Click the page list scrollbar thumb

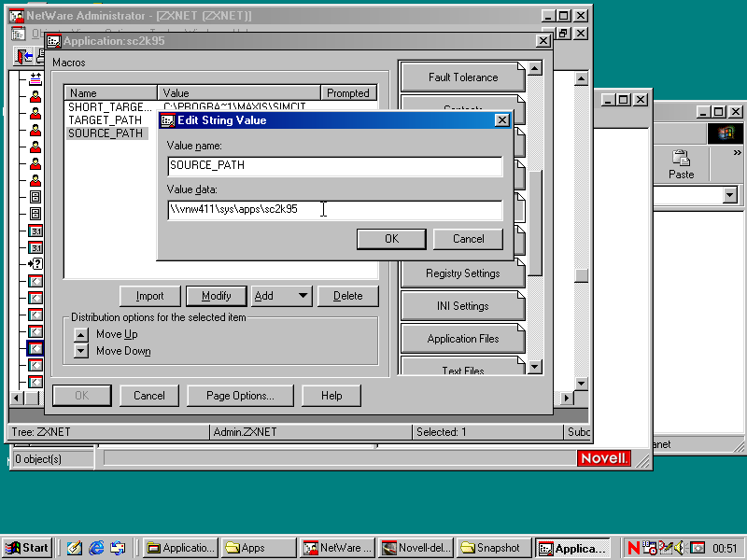[x=535, y=223]
